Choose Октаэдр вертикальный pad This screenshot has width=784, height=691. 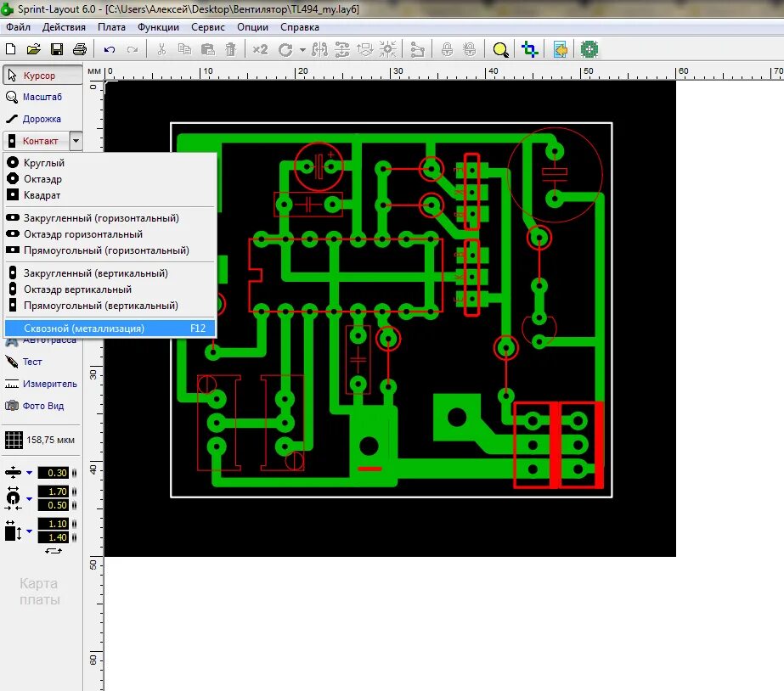[x=110, y=289]
